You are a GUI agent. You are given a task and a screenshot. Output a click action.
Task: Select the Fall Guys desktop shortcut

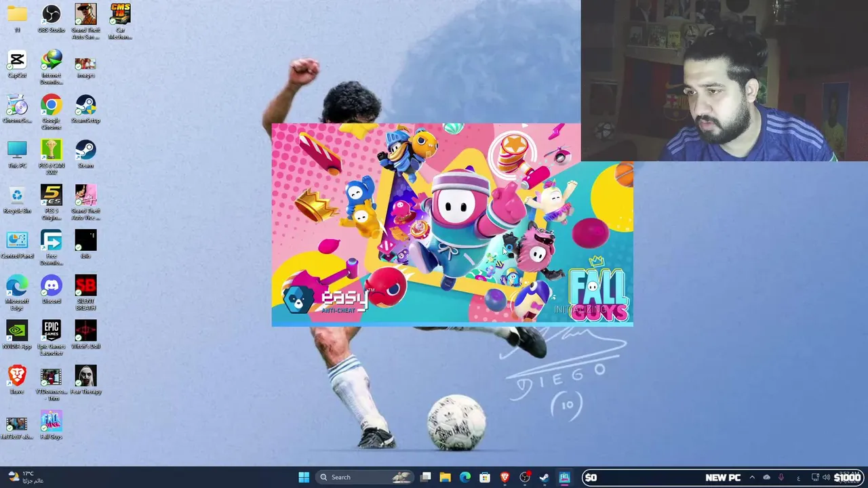click(x=52, y=426)
